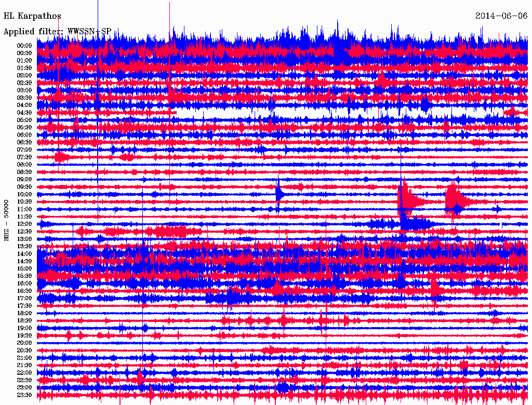Select the 22:00 time label

24,373
